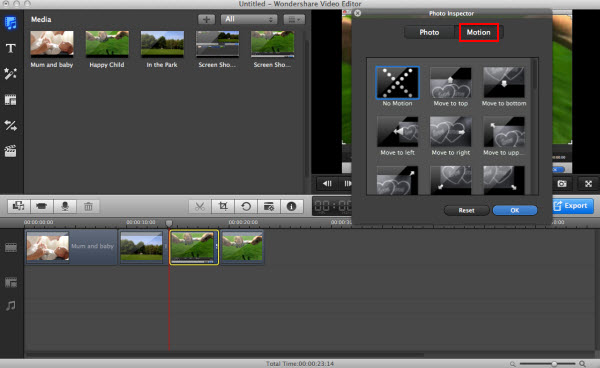Confirm with the OK button
600x368 pixels.
[x=515, y=210]
